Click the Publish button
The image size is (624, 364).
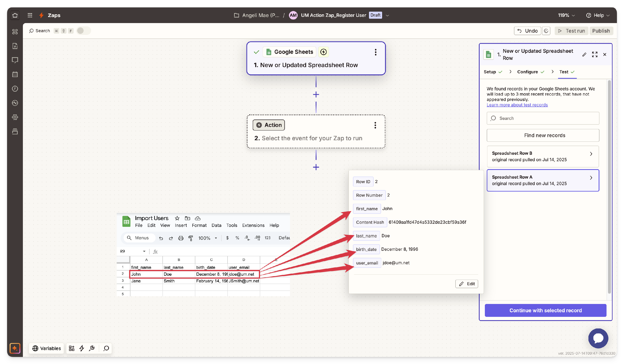click(x=601, y=31)
